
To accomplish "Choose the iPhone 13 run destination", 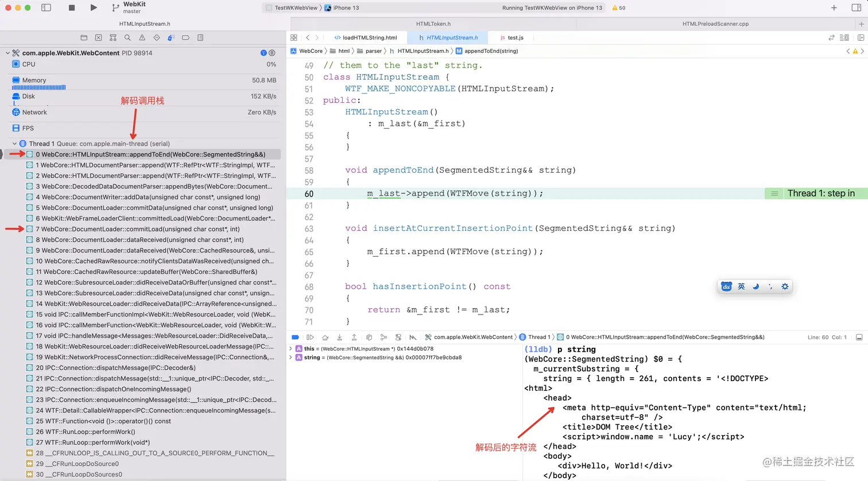I will [342, 8].
